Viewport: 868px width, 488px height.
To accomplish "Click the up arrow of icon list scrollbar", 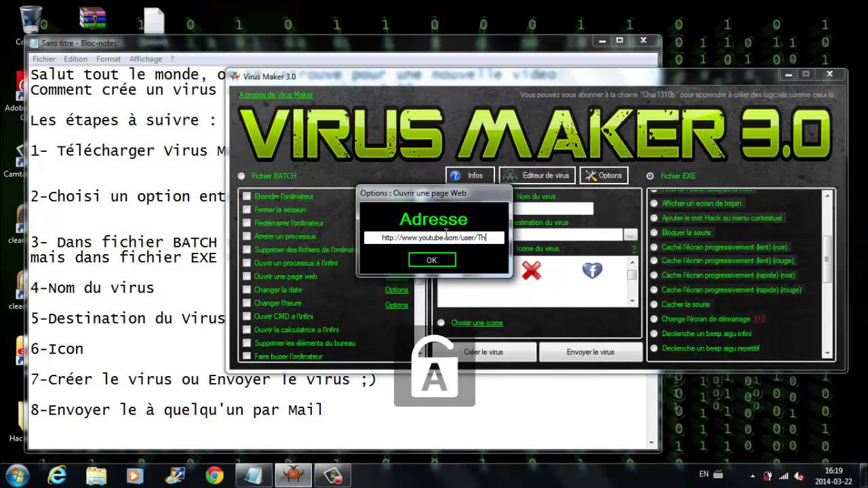I will pos(632,261).
